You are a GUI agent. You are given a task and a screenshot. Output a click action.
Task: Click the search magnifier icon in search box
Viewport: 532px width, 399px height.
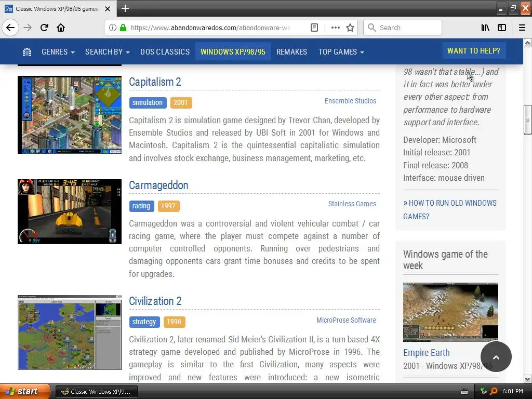372,28
